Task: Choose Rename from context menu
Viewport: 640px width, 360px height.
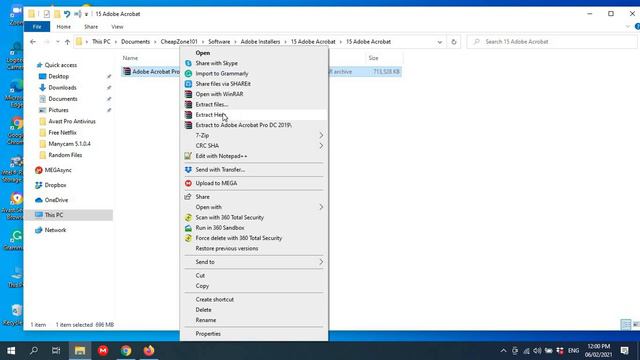Action: point(254,320)
